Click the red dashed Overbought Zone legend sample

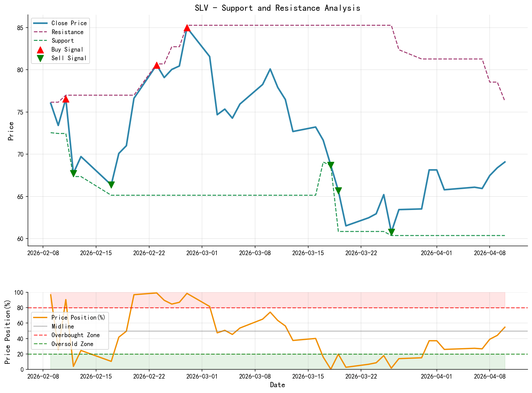click(41, 335)
